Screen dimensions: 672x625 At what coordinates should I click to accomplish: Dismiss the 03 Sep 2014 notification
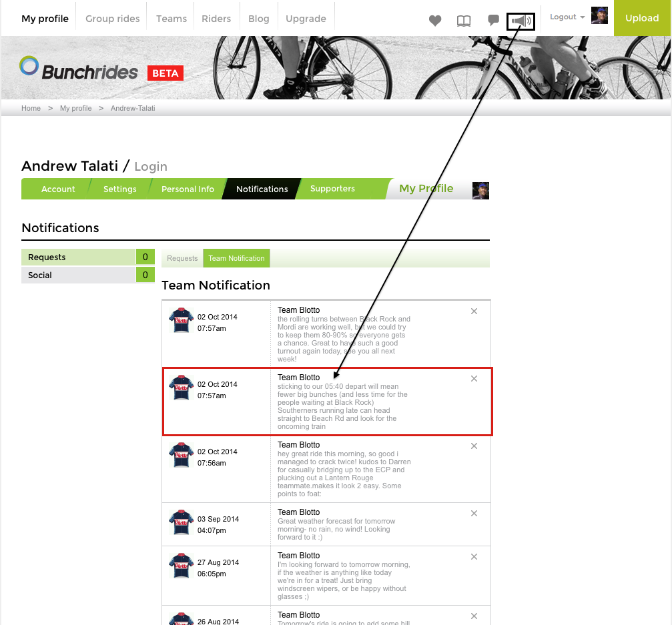click(x=474, y=513)
